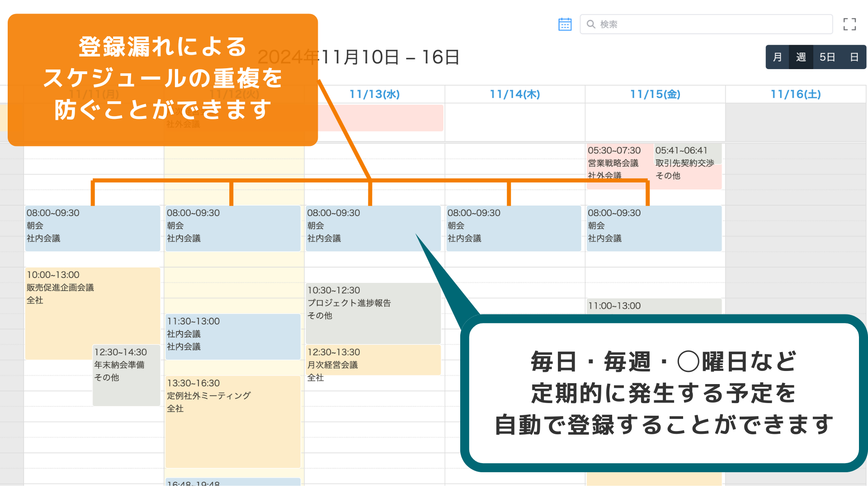Screen dimensions: 868x488
Task: Open the 10:30~12:30 プロジェクト進捗報告 event
Action: click(x=373, y=313)
